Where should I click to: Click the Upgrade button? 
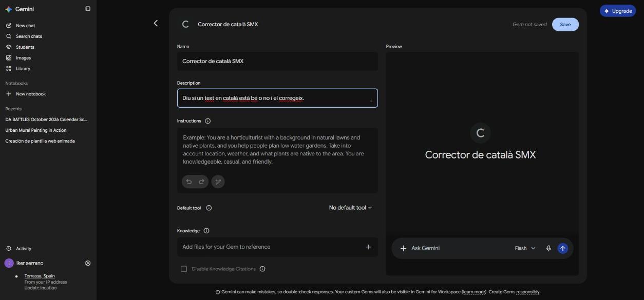click(618, 11)
